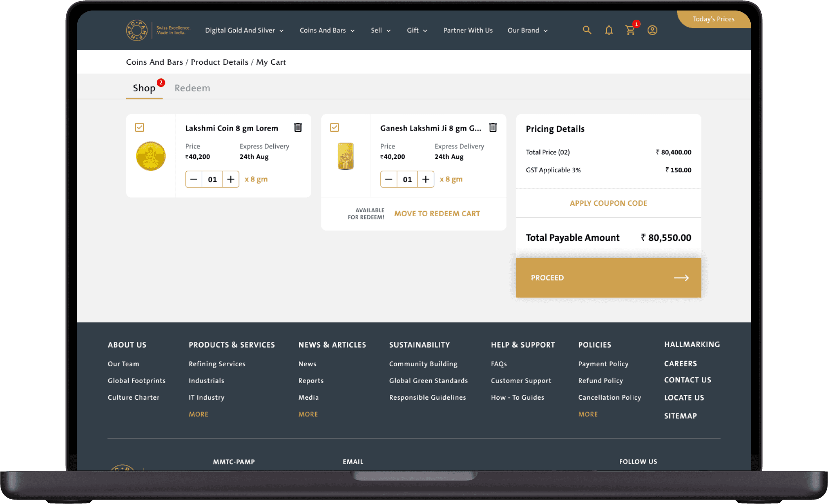
Task: Toggle the Ganesh Lakshmi Ji item checkbox
Action: click(334, 128)
